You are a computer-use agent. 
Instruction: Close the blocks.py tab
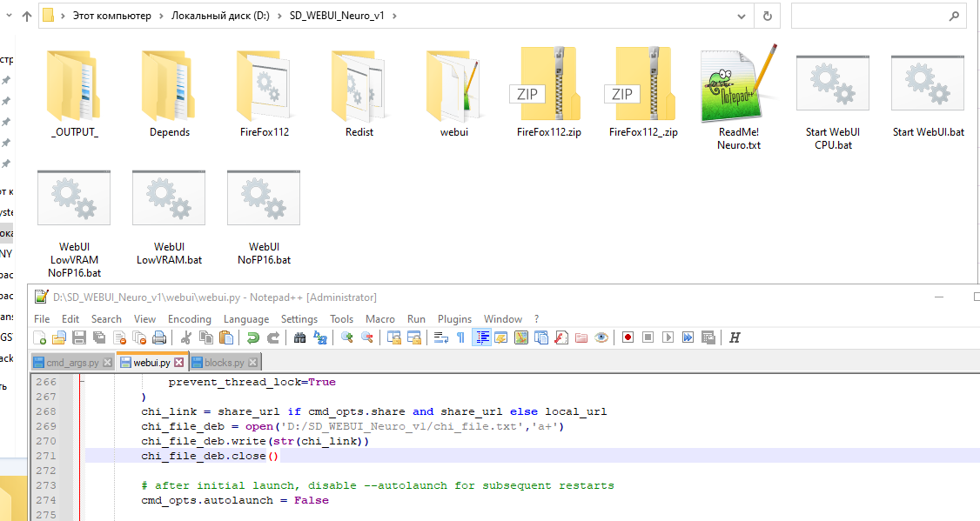click(x=252, y=362)
